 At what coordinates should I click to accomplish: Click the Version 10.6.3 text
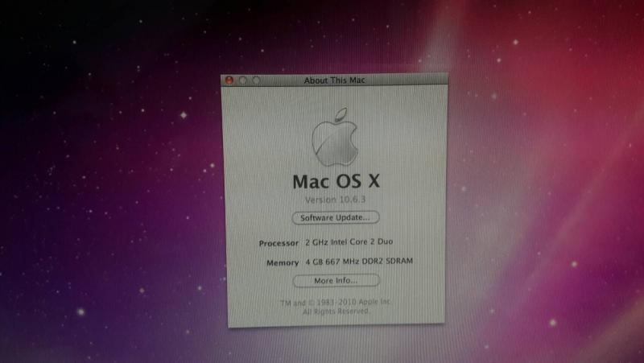point(335,200)
